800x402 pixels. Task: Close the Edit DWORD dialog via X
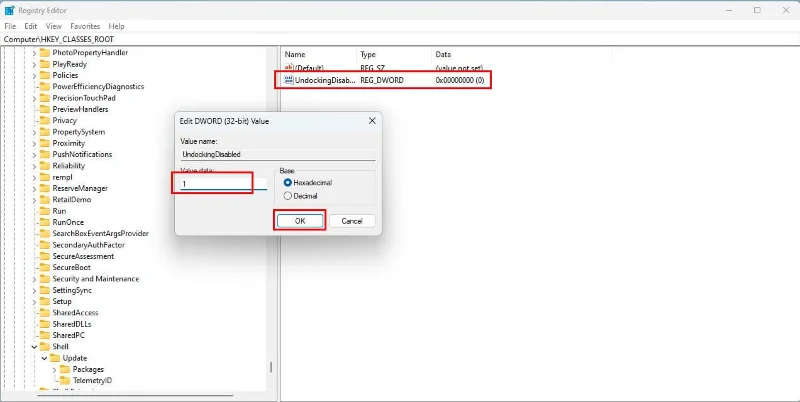372,121
